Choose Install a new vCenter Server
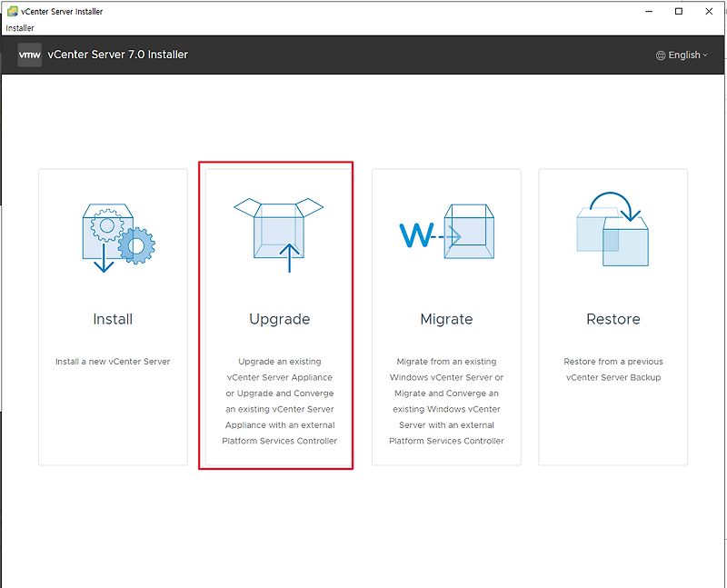Screen dimensions: 727x588 [113, 361]
